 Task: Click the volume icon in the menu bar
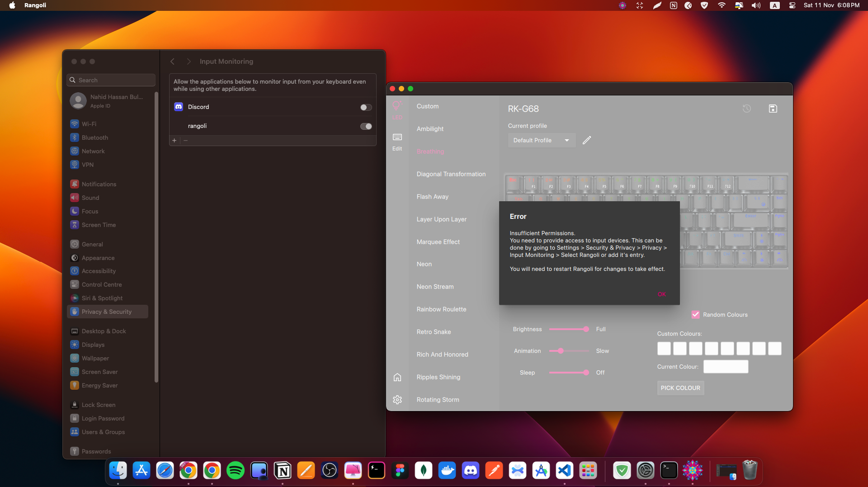pyautogui.click(x=756, y=5)
